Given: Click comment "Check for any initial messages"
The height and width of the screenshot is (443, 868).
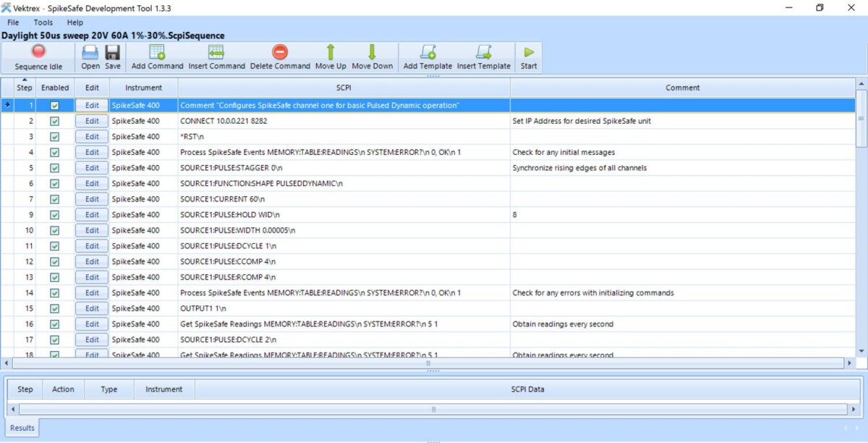Looking at the screenshot, I should (563, 152).
